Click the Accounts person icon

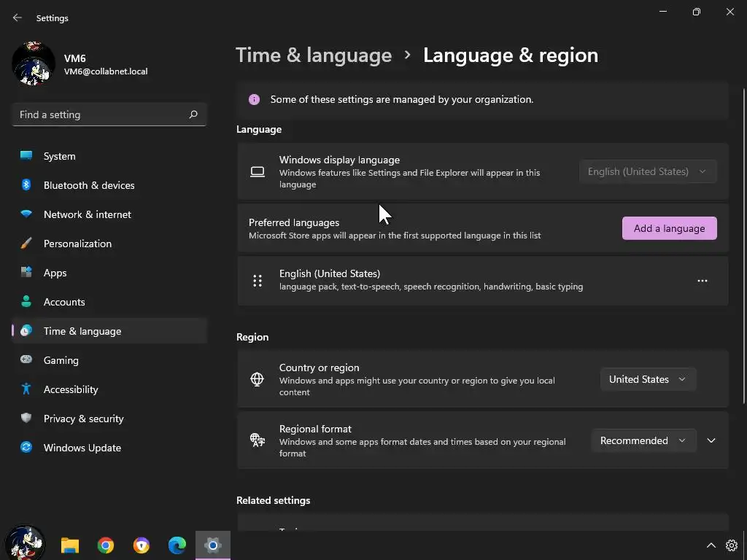click(x=26, y=301)
